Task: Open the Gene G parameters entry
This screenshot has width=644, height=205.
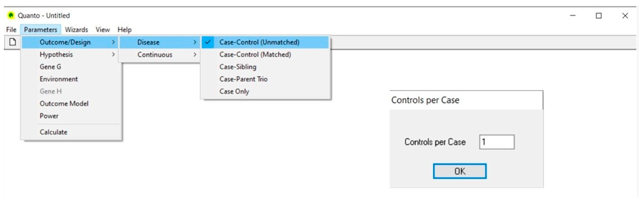Action: (x=50, y=67)
